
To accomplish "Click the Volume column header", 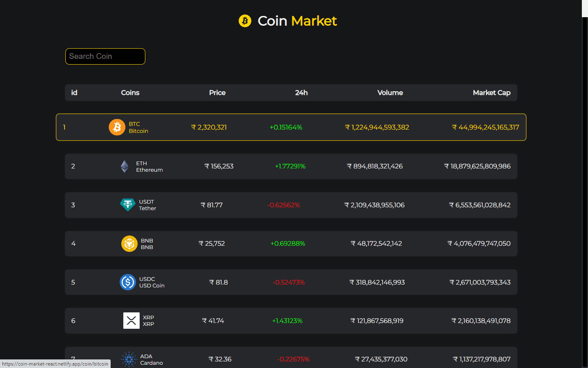I will click(x=390, y=93).
